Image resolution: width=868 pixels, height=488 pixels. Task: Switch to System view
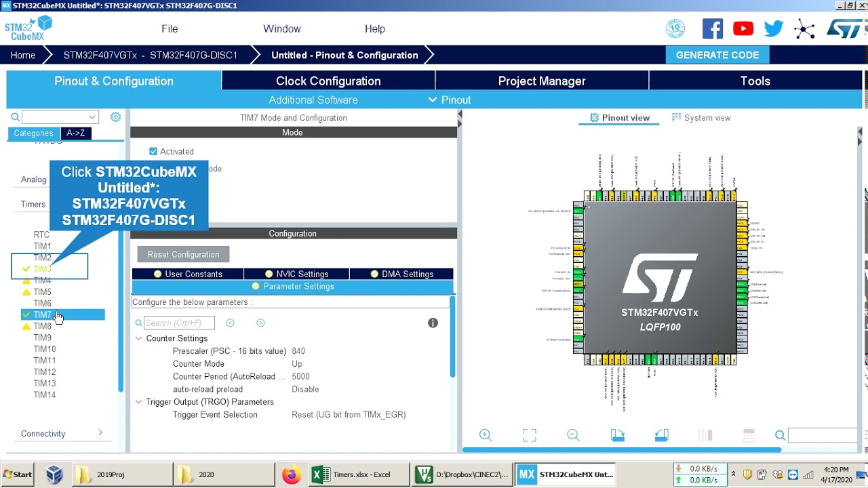pos(701,117)
